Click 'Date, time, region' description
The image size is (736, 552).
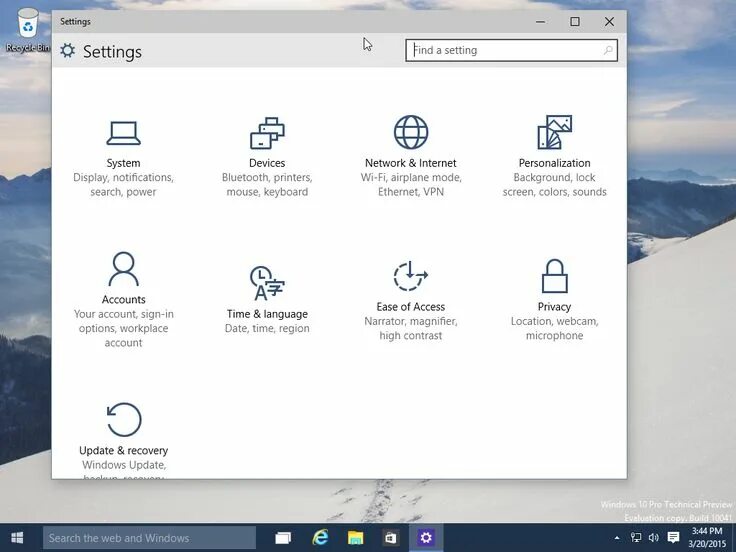pos(267,328)
